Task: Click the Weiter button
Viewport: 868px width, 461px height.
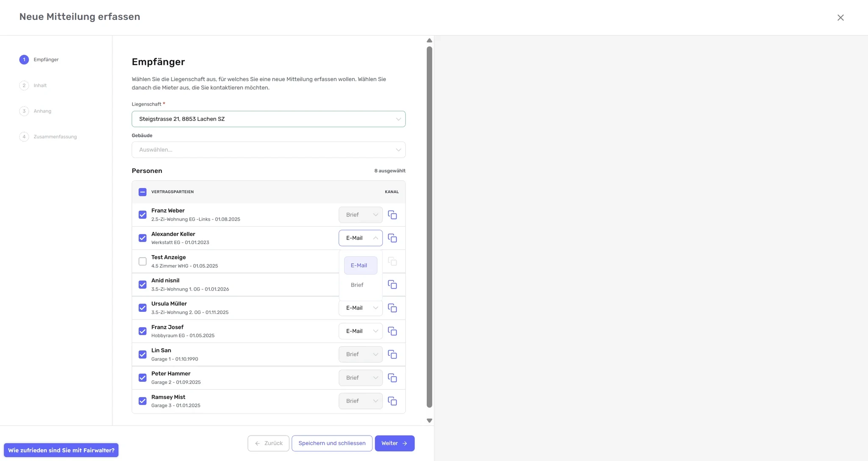Action: (395, 443)
